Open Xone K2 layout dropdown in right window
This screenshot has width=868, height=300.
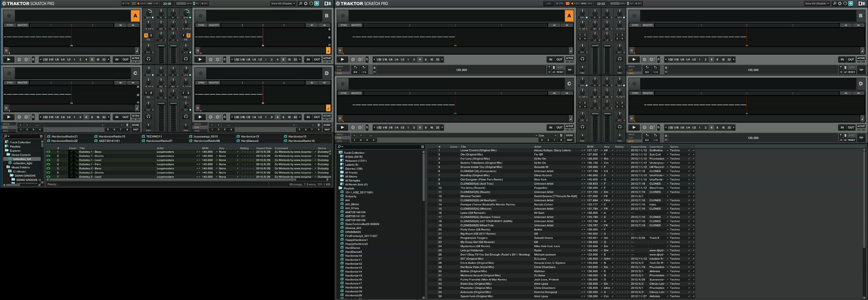click(817, 3)
